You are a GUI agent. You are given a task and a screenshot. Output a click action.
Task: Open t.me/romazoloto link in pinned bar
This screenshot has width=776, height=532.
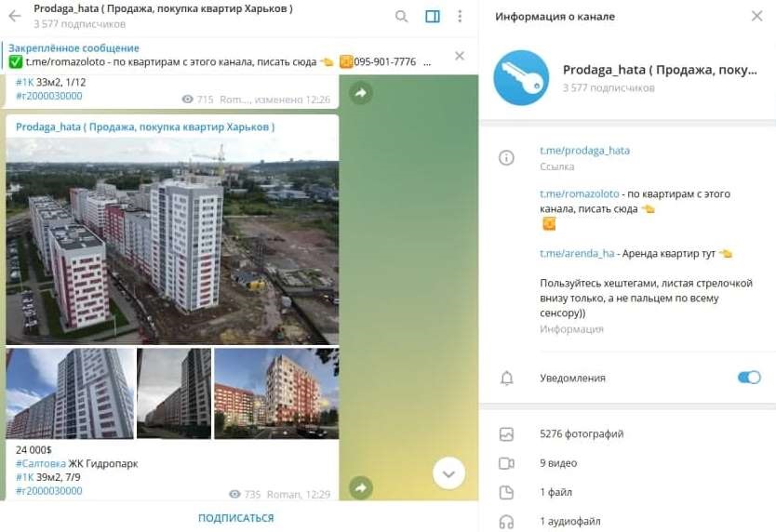click(65, 62)
